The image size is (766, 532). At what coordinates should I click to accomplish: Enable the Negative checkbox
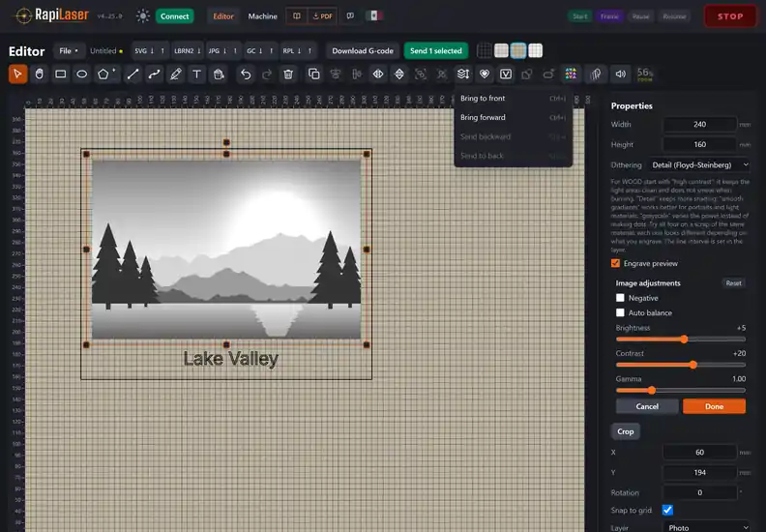[620, 298]
